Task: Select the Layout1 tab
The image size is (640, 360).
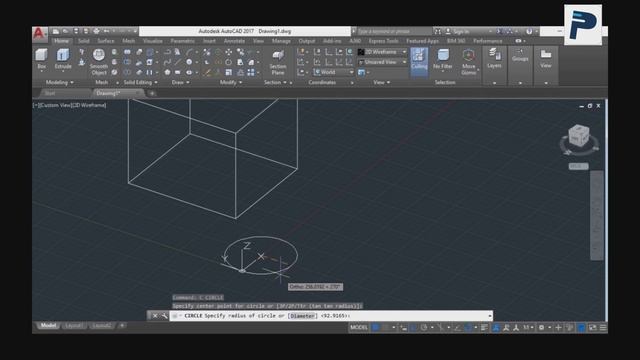Action: pos(74,326)
